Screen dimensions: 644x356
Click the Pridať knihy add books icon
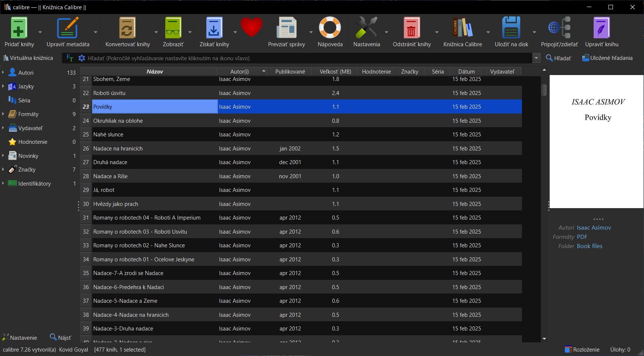(x=19, y=28)
